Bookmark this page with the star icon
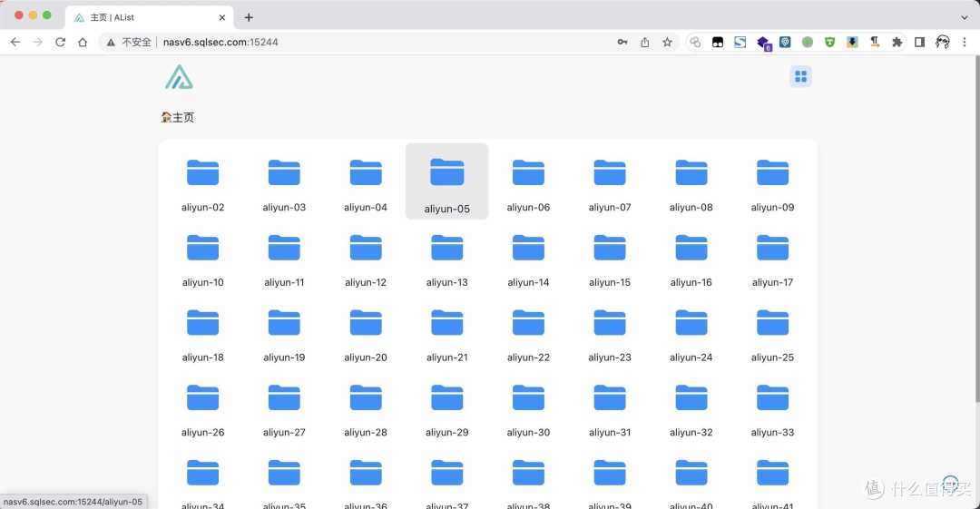Viewport: 980px width, 509px height. pyautogui.click(x=667, y=42)
